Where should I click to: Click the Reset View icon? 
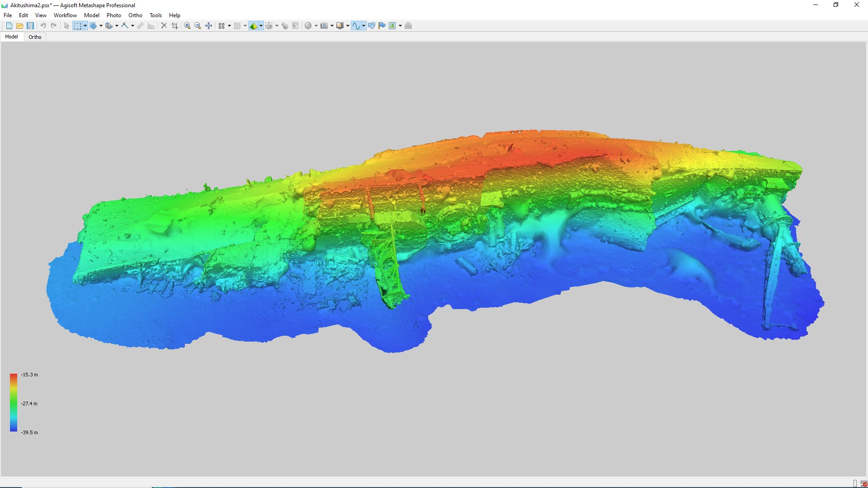tap(208, 26)
